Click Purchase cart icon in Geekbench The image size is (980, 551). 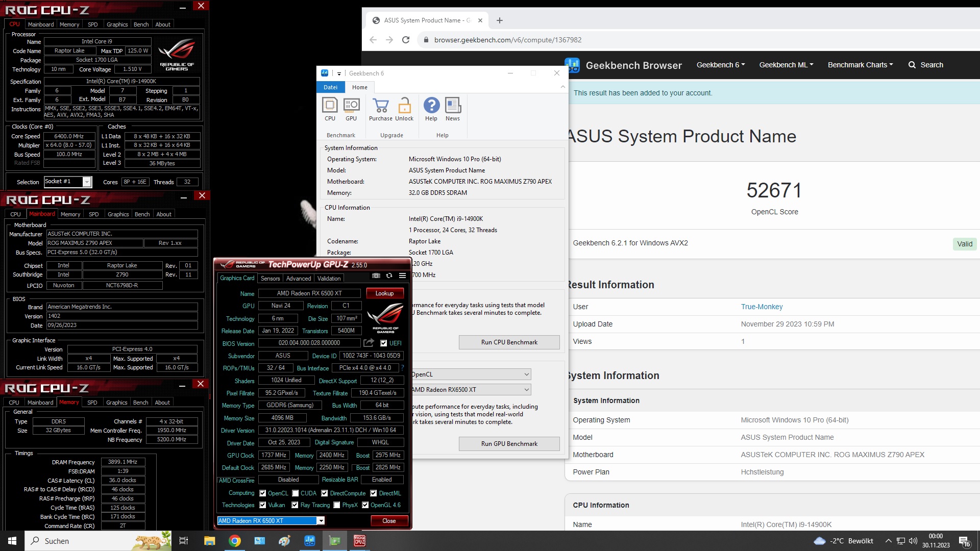click(x=380, y=109)
